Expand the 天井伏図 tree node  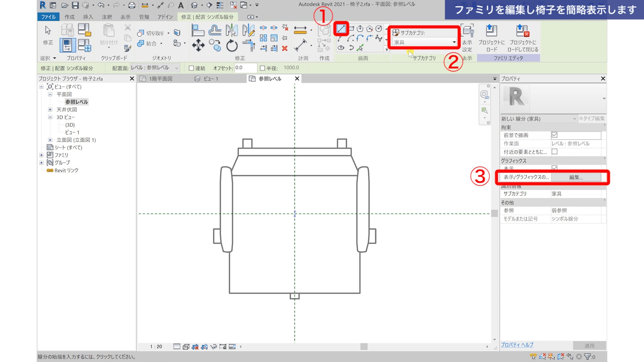tap(50, 110)
